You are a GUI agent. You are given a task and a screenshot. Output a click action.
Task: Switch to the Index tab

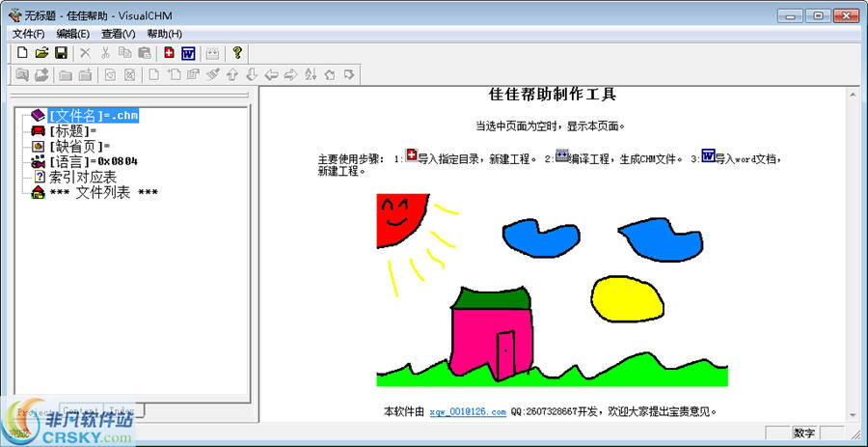point(124,410)
